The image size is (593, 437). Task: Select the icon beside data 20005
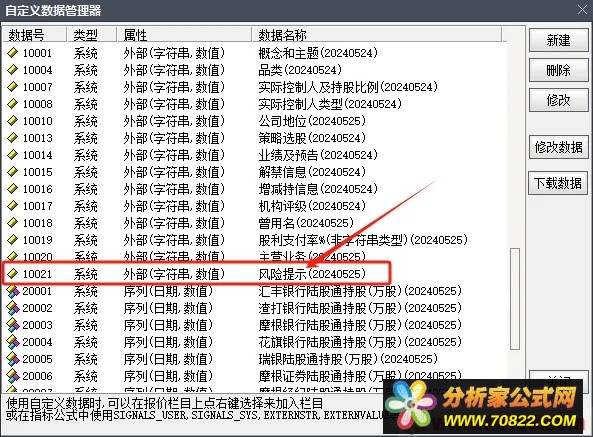click(13, 359)
